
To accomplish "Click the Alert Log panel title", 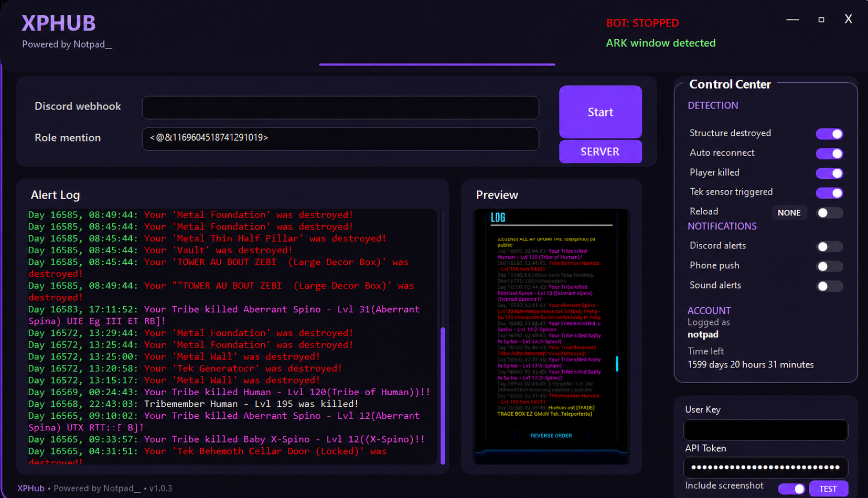I will [55, 195].
